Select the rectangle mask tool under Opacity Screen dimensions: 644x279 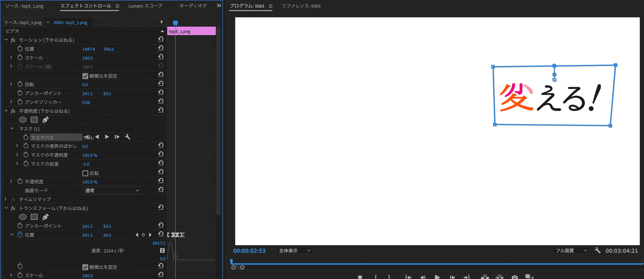[x=34, y=120]
